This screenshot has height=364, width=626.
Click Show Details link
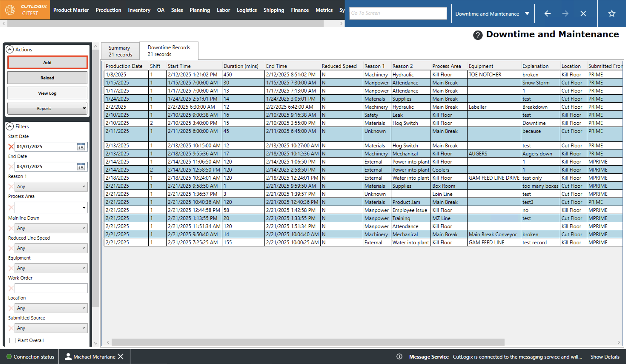coord(605,357)
